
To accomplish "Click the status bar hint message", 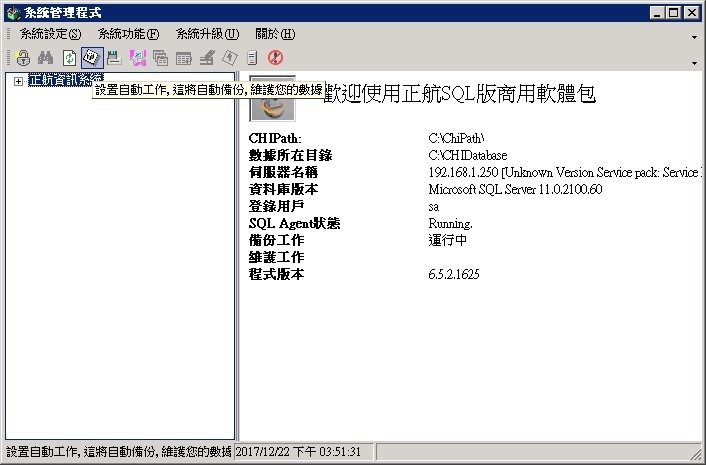I will [x=119, y=451].
